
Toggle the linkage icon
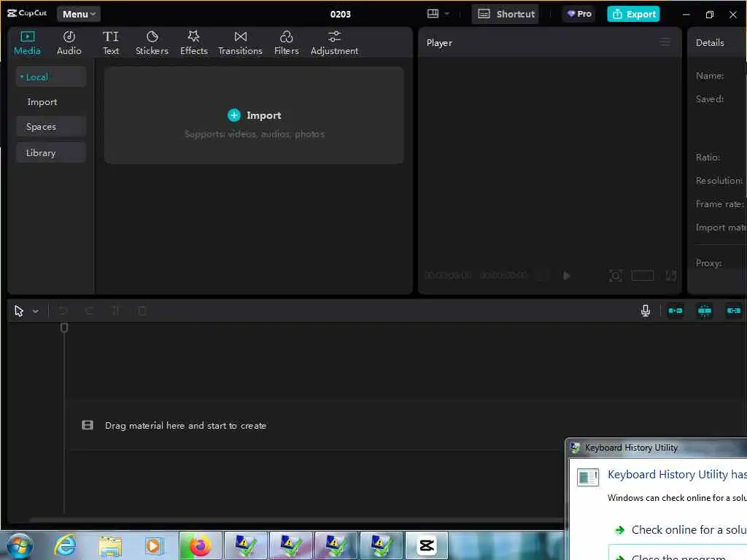733,311
